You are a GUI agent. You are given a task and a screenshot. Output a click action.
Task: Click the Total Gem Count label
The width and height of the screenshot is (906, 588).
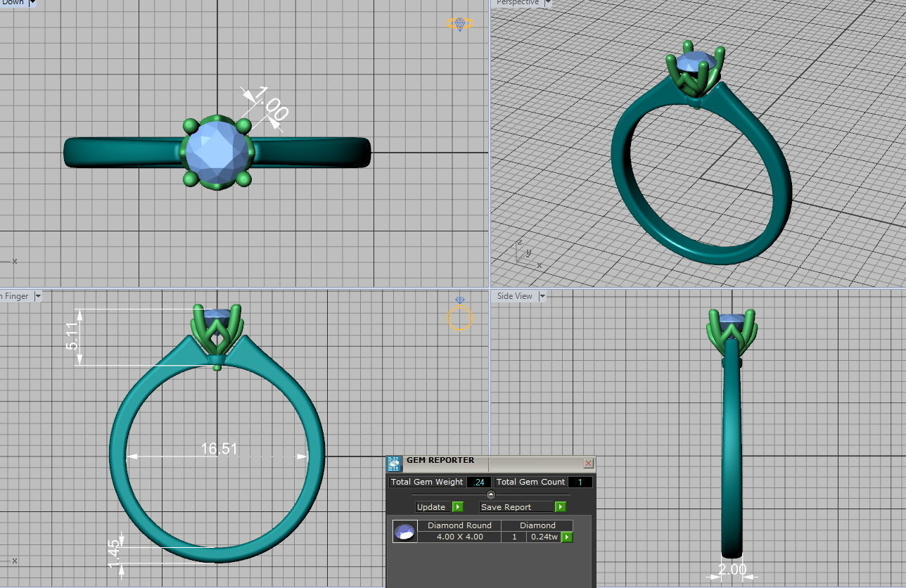(530, 482)
